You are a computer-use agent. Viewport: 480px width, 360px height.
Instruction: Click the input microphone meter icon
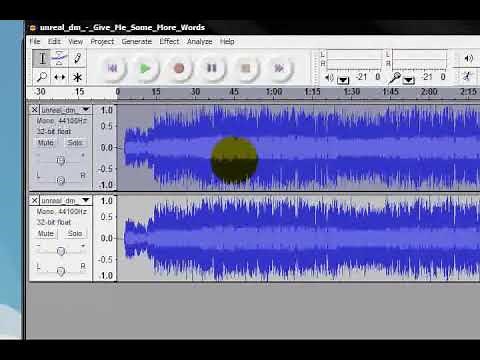click(x=395, y=78)
